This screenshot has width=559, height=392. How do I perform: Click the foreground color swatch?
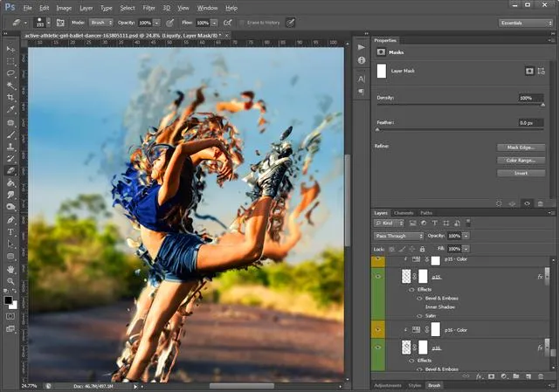point(8,300)
